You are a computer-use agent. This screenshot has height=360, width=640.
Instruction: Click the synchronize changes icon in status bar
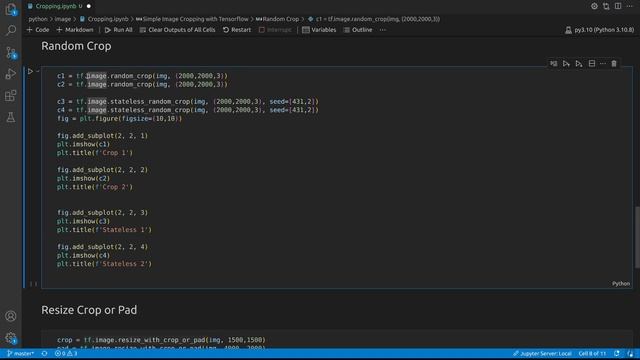[44, 353]
